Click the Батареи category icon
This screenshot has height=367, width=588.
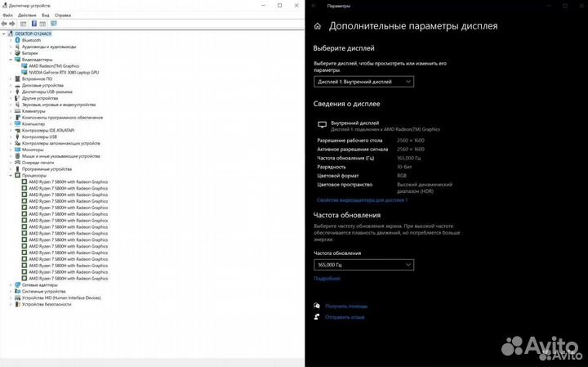coord(17,53)
